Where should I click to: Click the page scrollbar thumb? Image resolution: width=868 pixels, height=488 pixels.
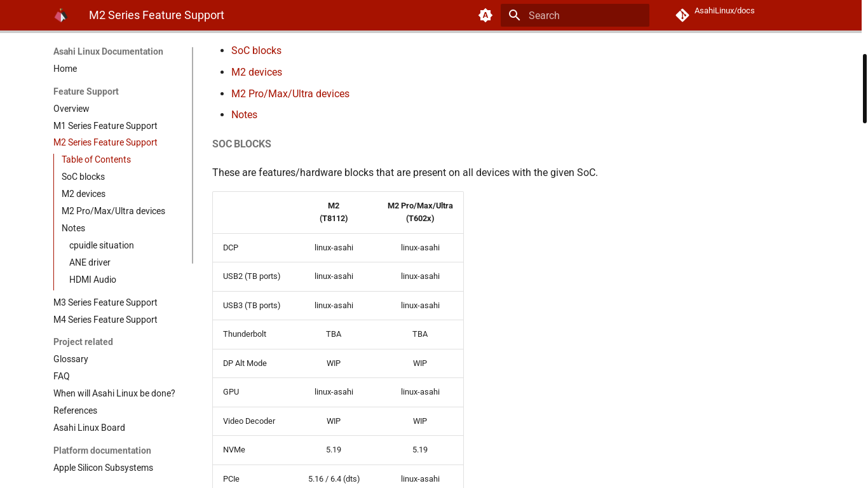click(x=865, y=88)
